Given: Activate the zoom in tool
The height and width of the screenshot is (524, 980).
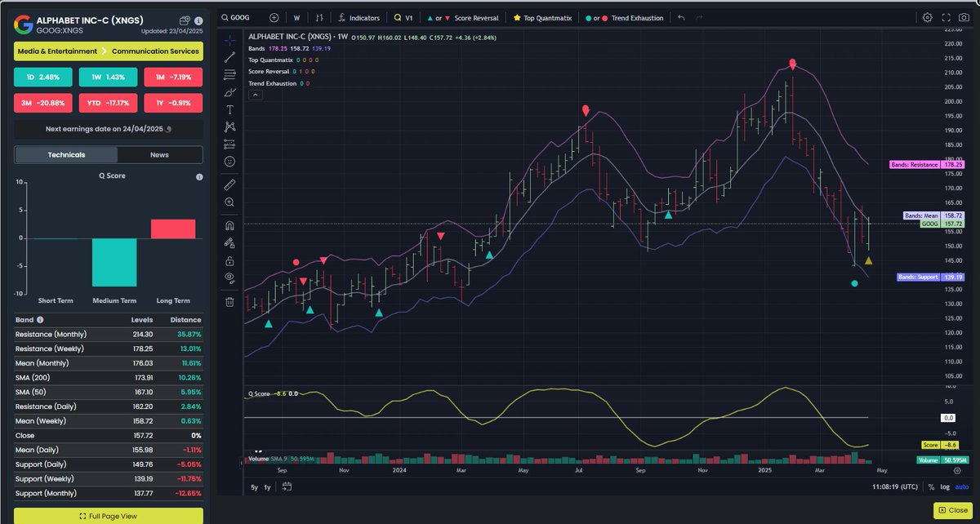Looking at the screenshot, I should [x=229, y=202].
